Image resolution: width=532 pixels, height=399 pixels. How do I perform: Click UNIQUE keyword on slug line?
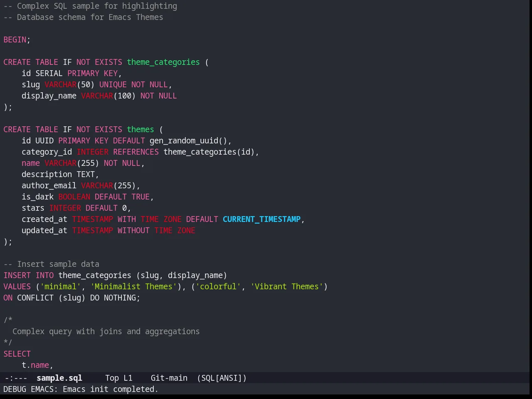(x=113, y=84)
